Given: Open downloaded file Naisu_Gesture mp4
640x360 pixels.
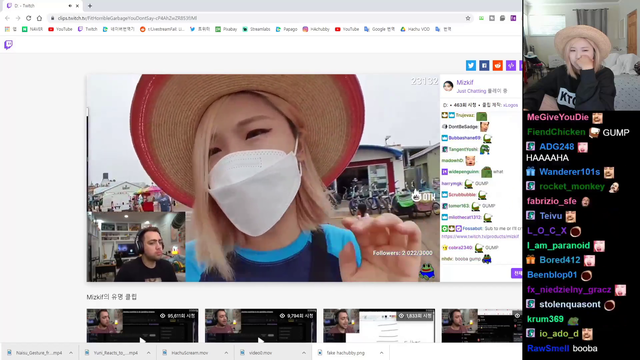Looking at the screenshot, I should [35, 353].
